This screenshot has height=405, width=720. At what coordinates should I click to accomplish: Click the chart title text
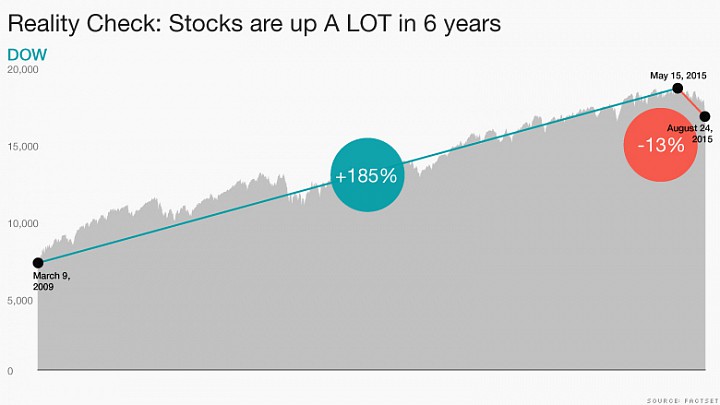[x=254, y=23]
